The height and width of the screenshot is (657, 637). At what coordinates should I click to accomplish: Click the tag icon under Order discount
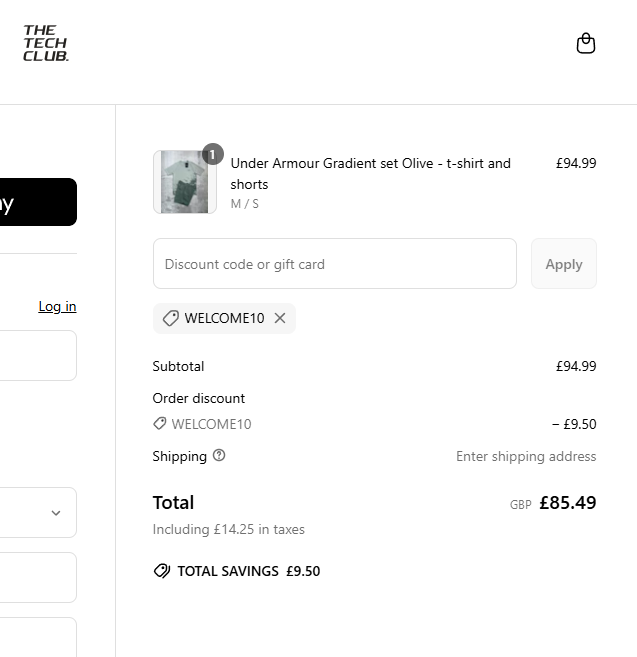point(160,424)
